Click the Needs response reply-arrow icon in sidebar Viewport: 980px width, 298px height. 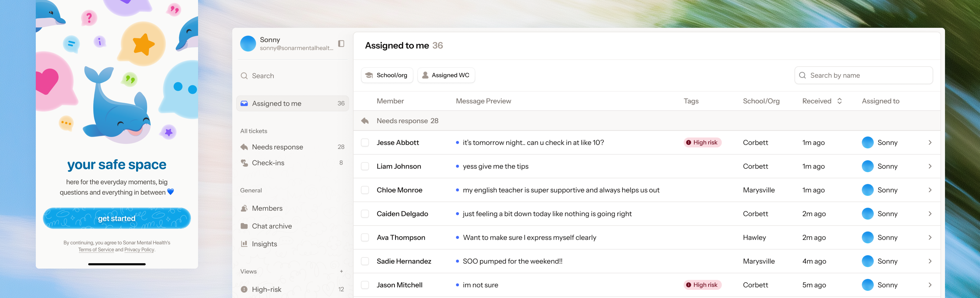coord(244,147)
